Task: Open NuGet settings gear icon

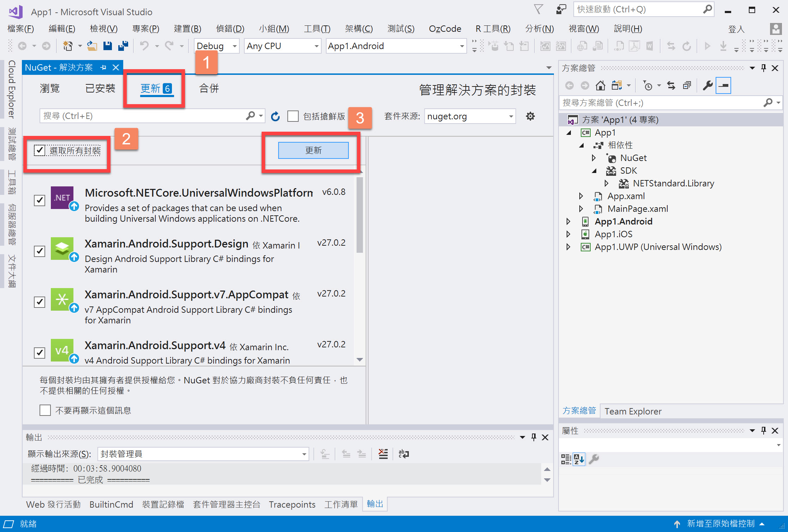Action: pyautogui.click(x=530, y=116)
